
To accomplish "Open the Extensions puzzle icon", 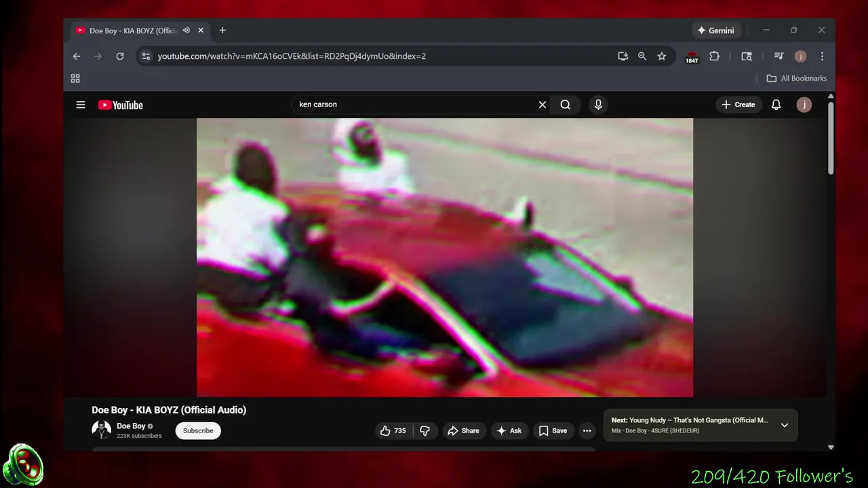I will point(714,56).
